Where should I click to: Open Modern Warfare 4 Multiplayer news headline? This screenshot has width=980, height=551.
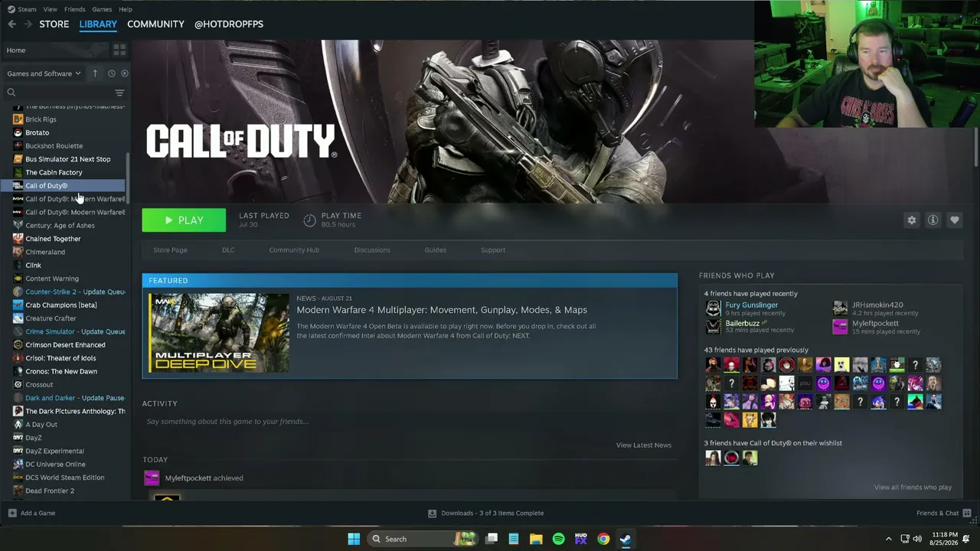pos(442,310)
